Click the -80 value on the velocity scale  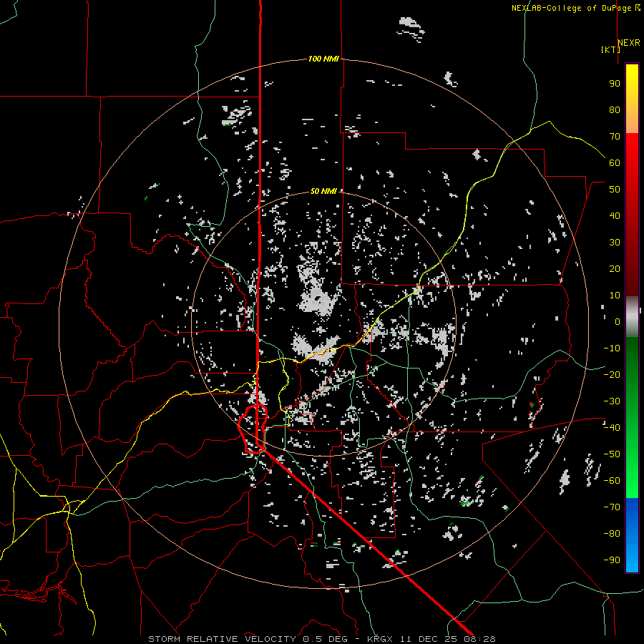coord(612,534)
